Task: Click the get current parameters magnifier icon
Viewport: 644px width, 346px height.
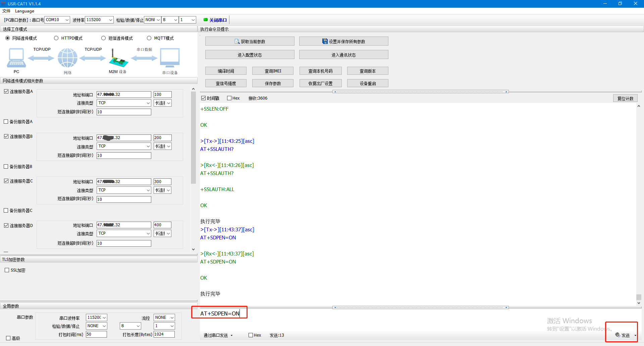Action: 237,42
